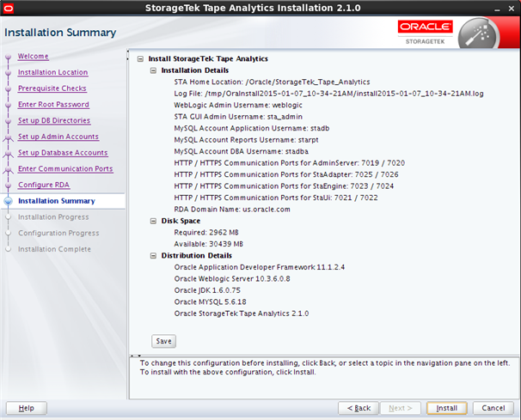Select Oracle Weblogic Server 10.3.6.0.8 line

(232, 279)
